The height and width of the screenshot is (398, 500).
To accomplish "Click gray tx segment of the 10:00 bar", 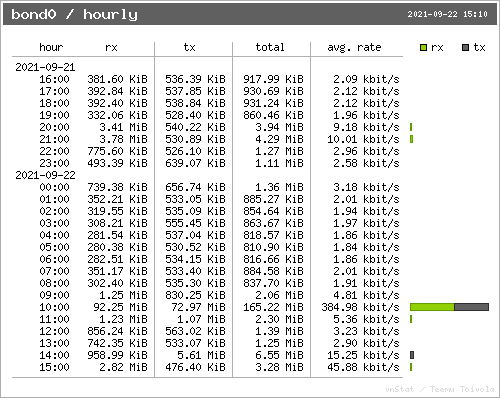I will point(472,307).
